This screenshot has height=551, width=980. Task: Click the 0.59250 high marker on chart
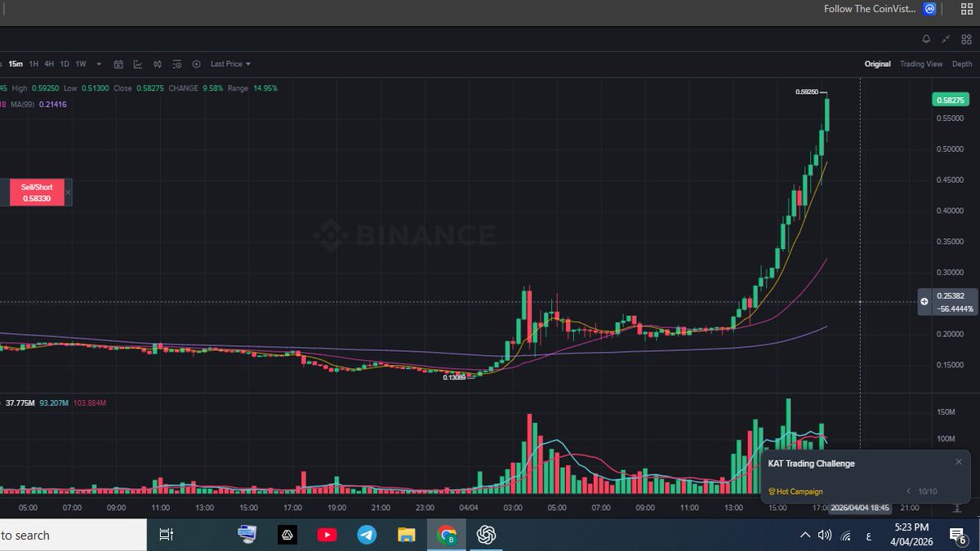[807, 92]
